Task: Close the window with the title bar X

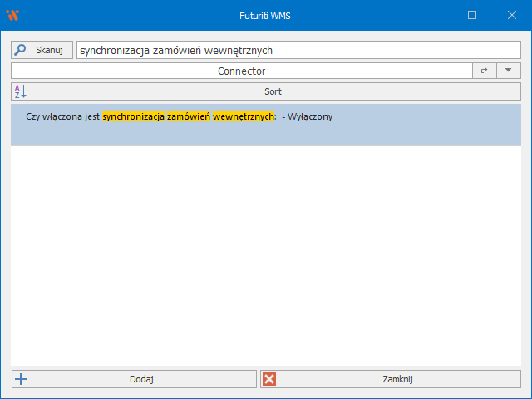Action: pyautogui.click(x=510, y=15)
